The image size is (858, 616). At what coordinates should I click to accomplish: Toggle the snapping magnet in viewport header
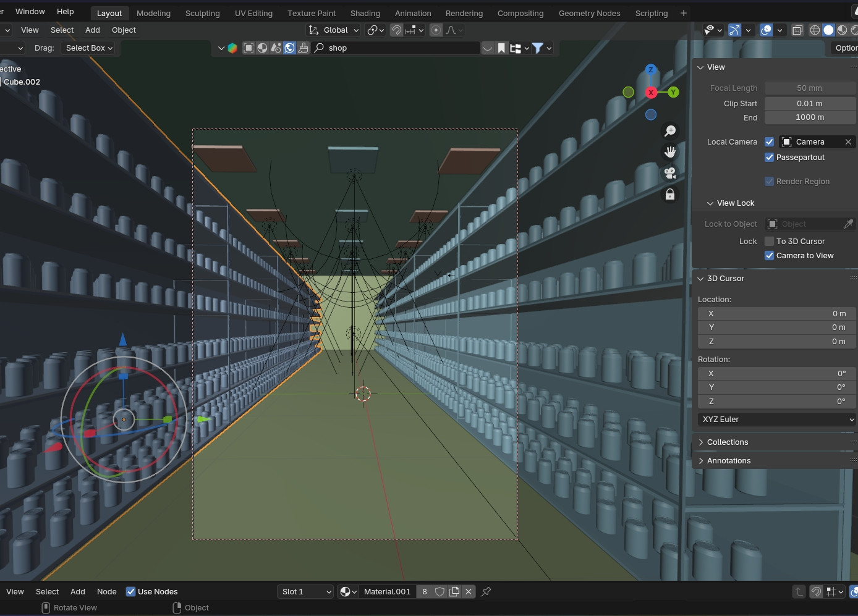coord(397,30)
